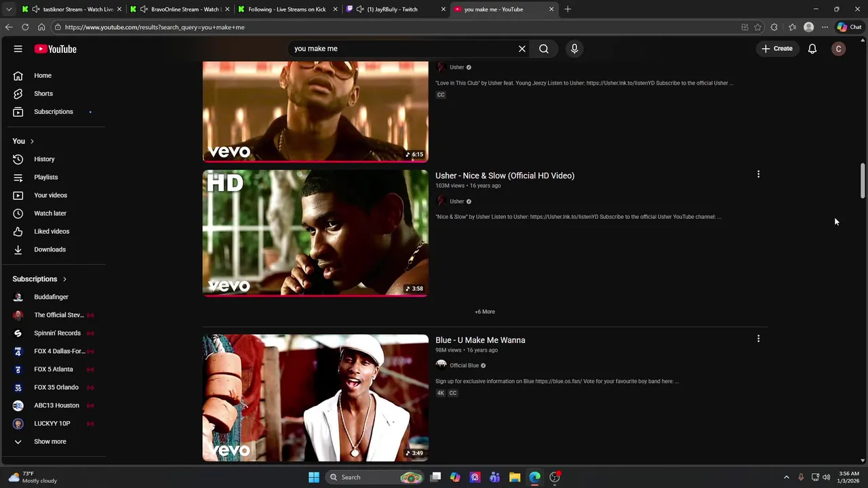Click the browser home button

pyautogui.click(x=41, y=27)
